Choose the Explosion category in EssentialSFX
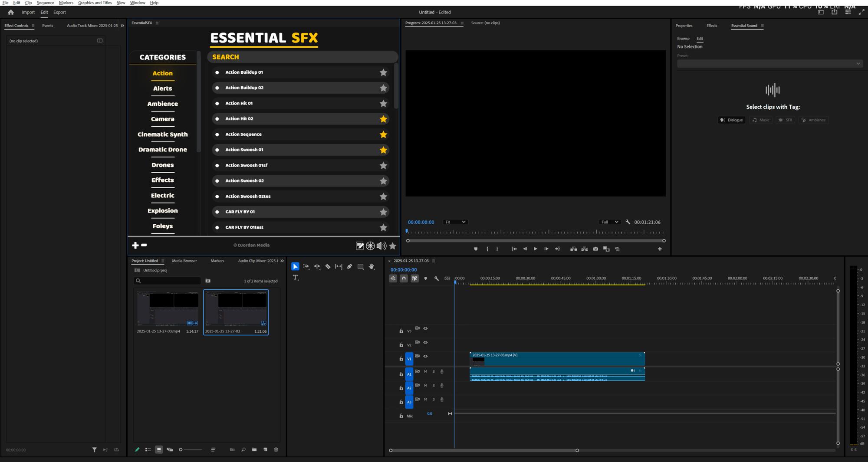Screen dimensions: 868x462 [163, 211]
